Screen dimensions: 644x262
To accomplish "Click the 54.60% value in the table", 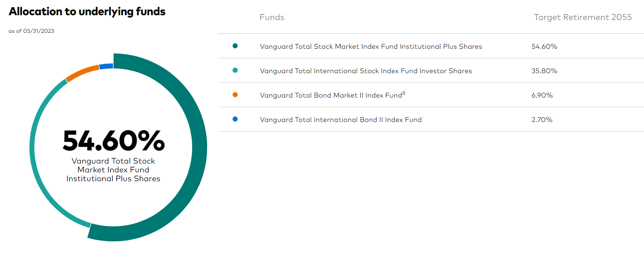I will (x=544, y=46).
